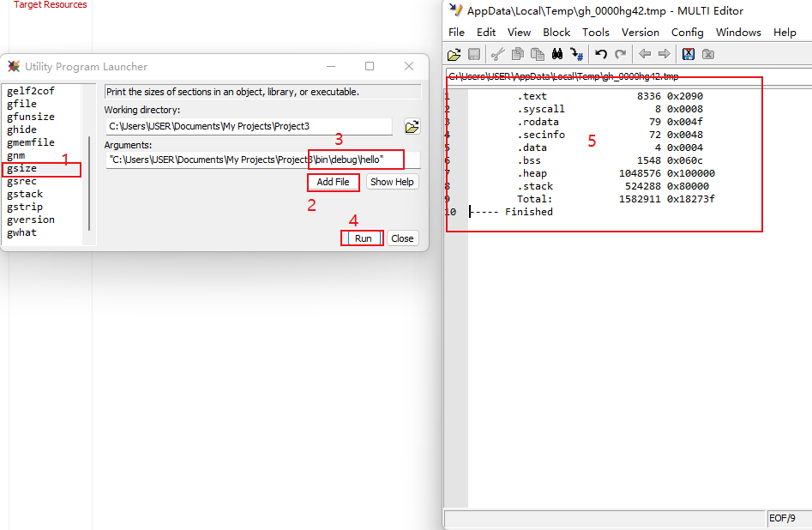Viewport: 812px width, 530px height.
Task: Select gsize in the utility list
Action: point(22,169)
